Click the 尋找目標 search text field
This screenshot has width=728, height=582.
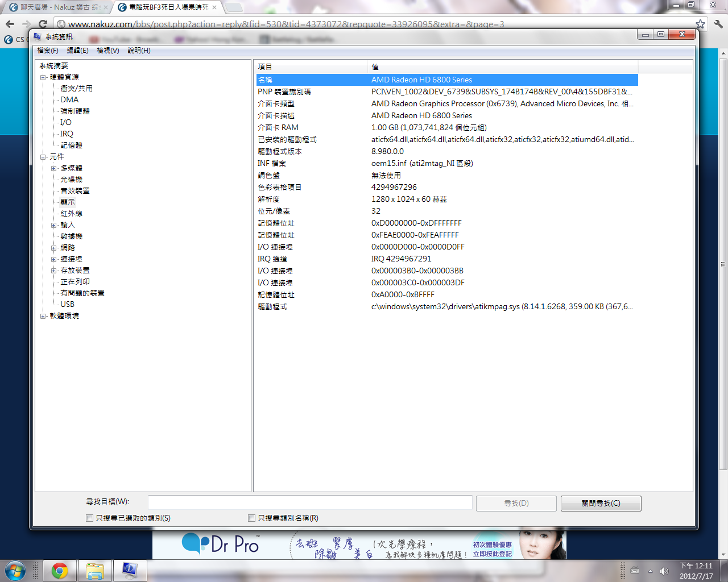click(310, 502)
